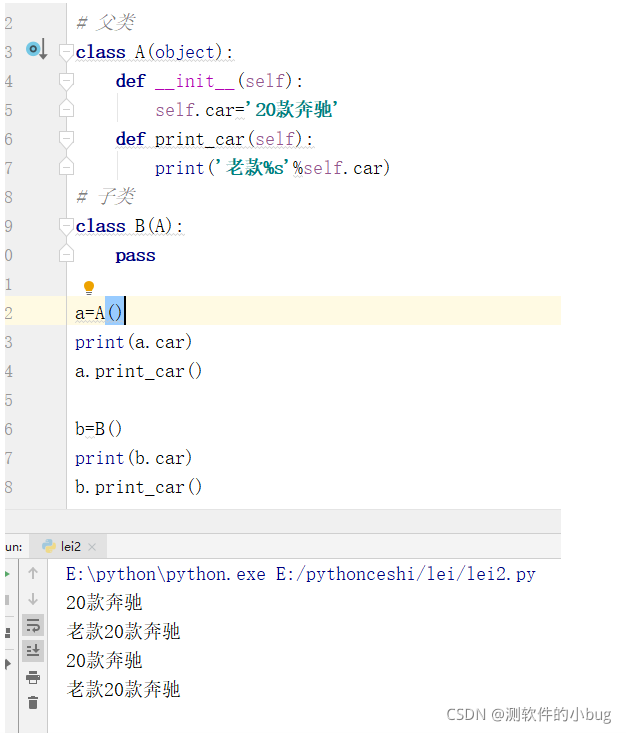Click last console output '老款20款奔驰'
Viewport: 626px width, 733px height.
pos(123,689)
